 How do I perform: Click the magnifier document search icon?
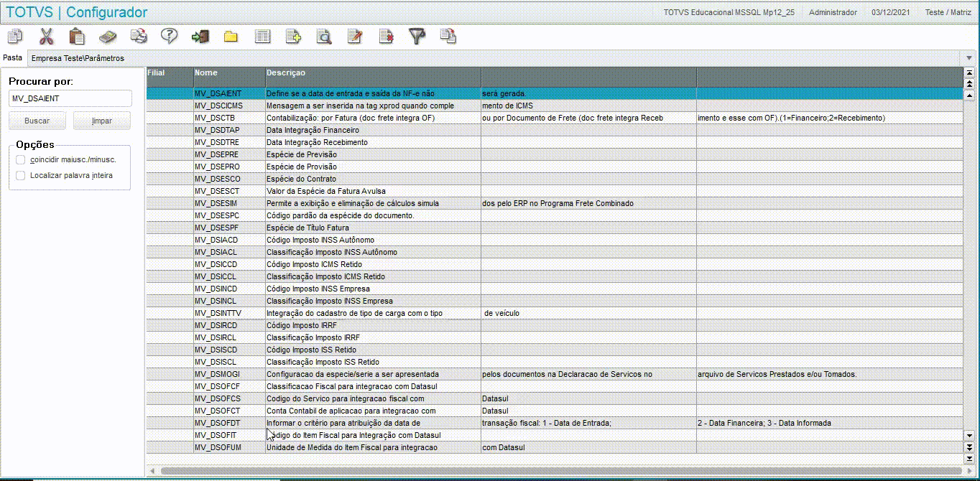324,36
